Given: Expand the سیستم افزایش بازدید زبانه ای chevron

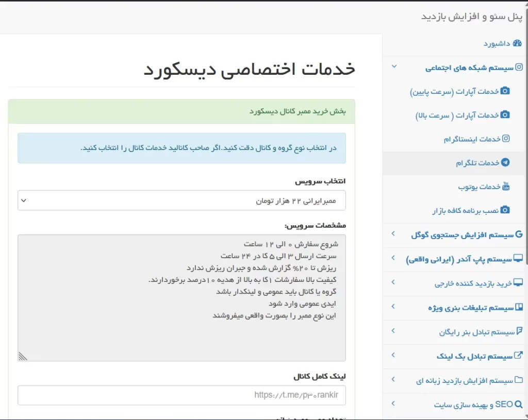Looking at the screenshot, I should tap(393, 379).
